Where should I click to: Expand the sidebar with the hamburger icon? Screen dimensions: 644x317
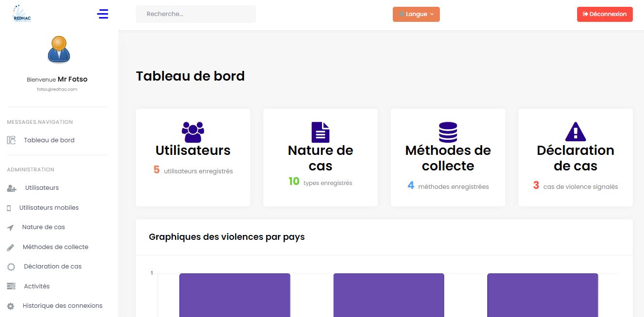click(102, 14)
